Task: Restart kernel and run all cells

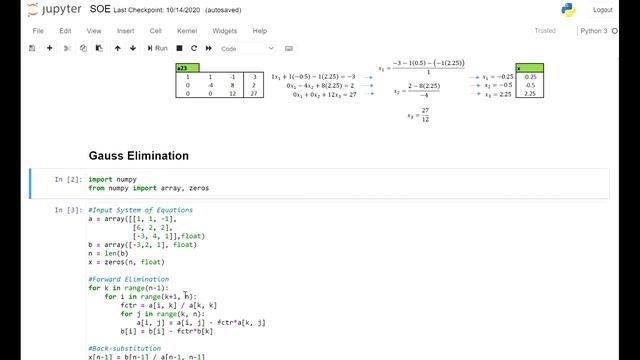Action: [x=209, y=48]
